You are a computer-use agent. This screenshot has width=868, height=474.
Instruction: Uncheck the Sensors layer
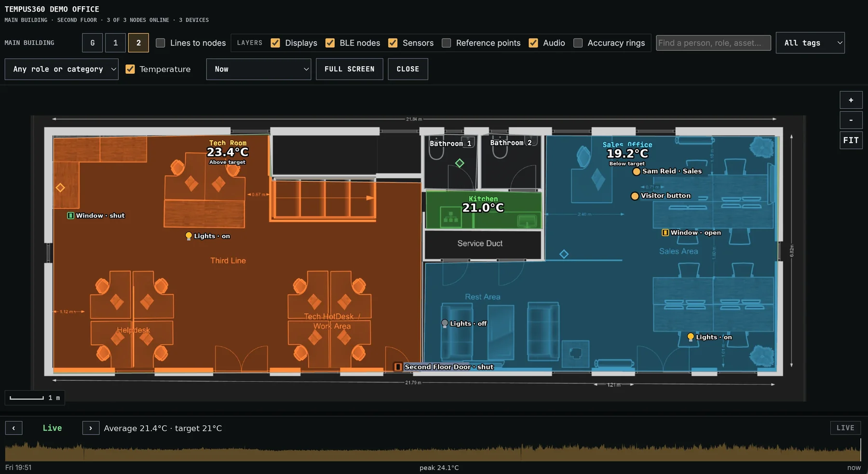tap(393, 43)
